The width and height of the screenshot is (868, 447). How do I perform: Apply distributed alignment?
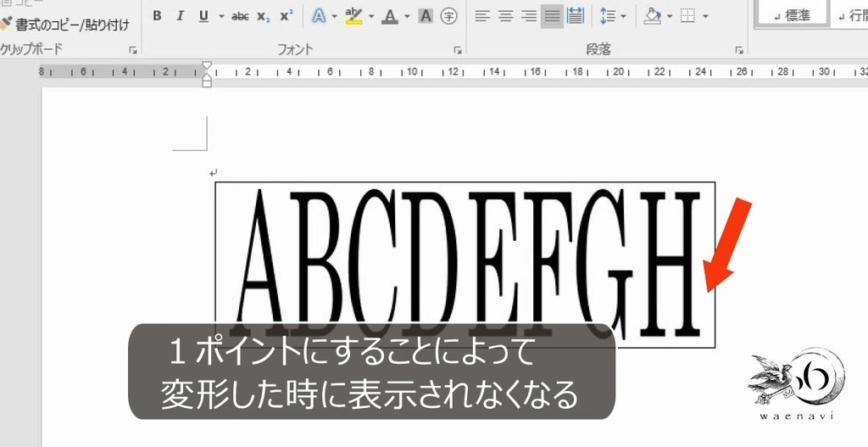tap(576, 16)
